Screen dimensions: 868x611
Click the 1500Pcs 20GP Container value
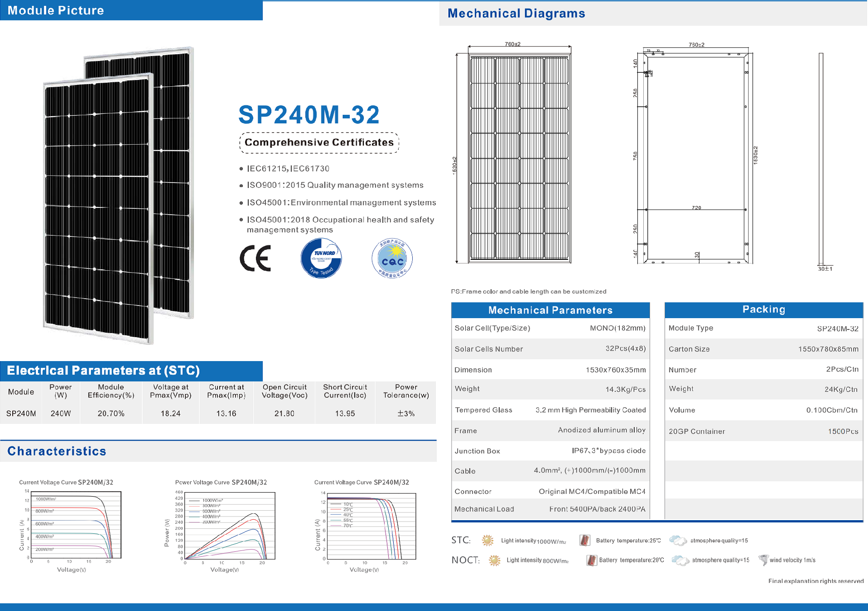[843, 431]
